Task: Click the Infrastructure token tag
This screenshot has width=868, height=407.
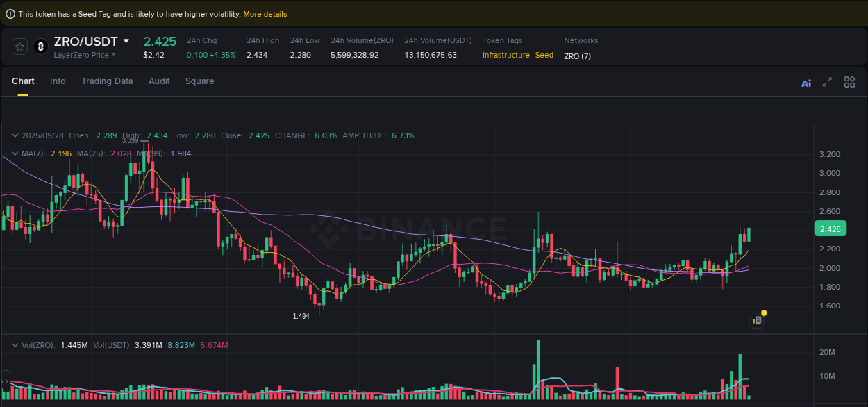Action: point(506,55)
